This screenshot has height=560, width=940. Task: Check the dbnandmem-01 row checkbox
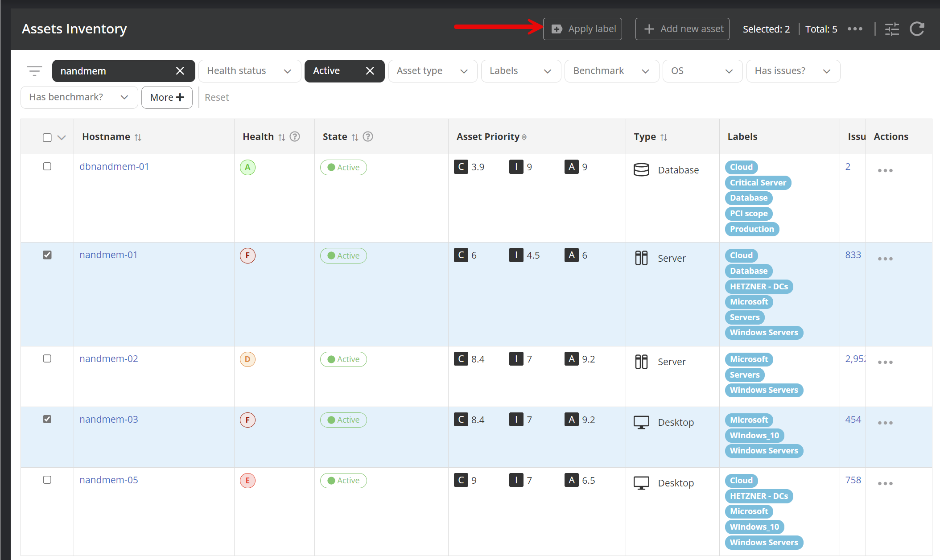pos(47,166)
